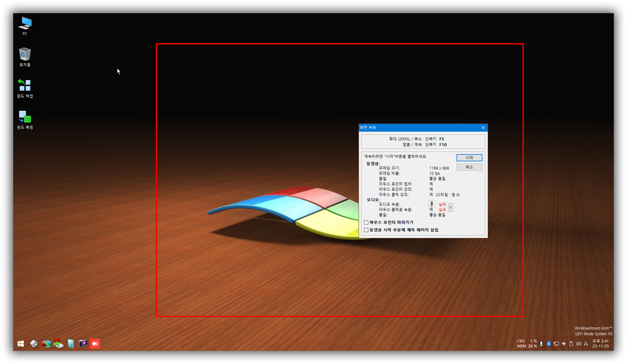This screenshot has height=364, width=627.
Task: Launch the colorful pie-chart partition tool in taskbar
Action: (47, 344)
